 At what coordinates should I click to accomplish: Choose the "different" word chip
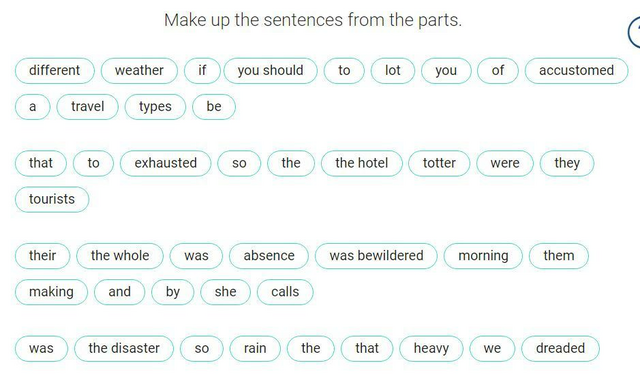click(55, 71)
